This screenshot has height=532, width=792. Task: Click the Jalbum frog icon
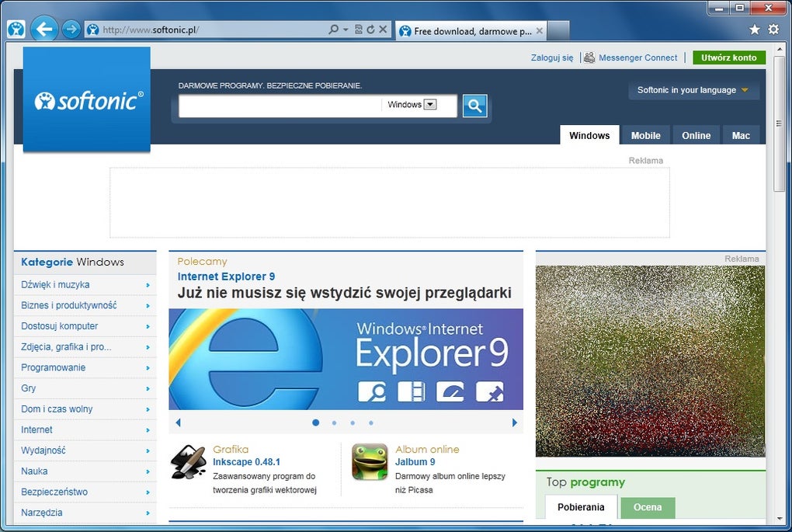pos(370,462)
